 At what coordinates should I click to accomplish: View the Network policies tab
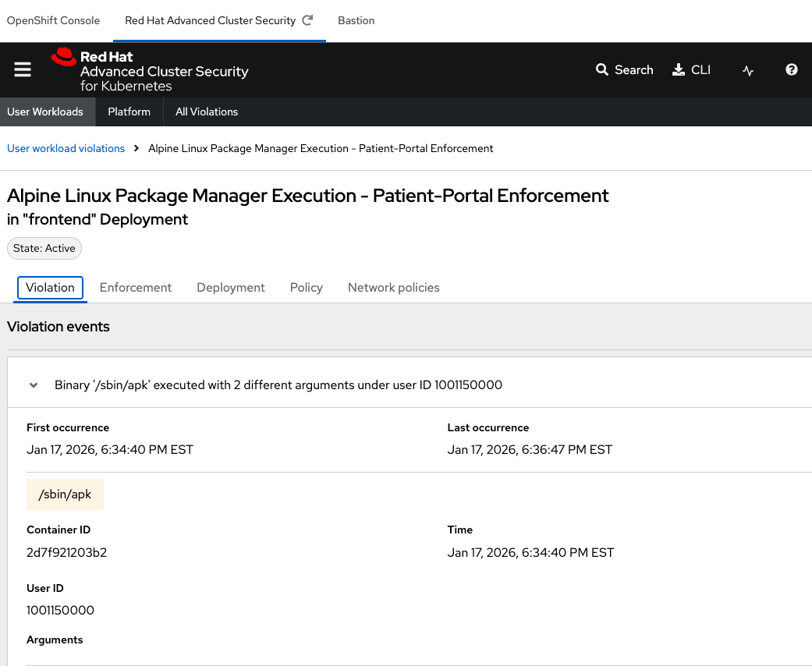[393, 288]
